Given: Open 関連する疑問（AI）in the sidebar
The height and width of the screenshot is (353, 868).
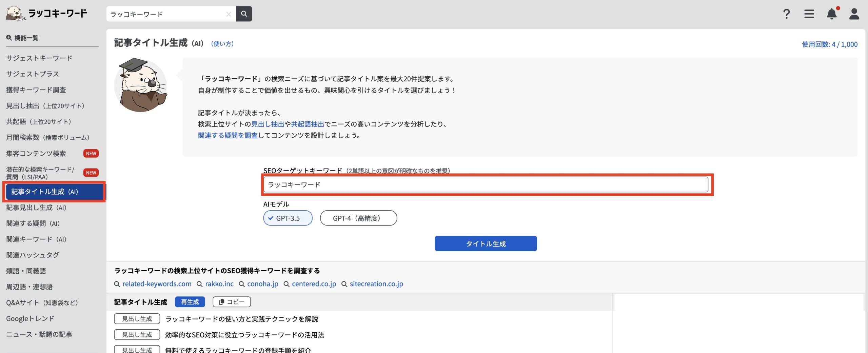Looking at the screenshot, I should [x=33, y=223].
